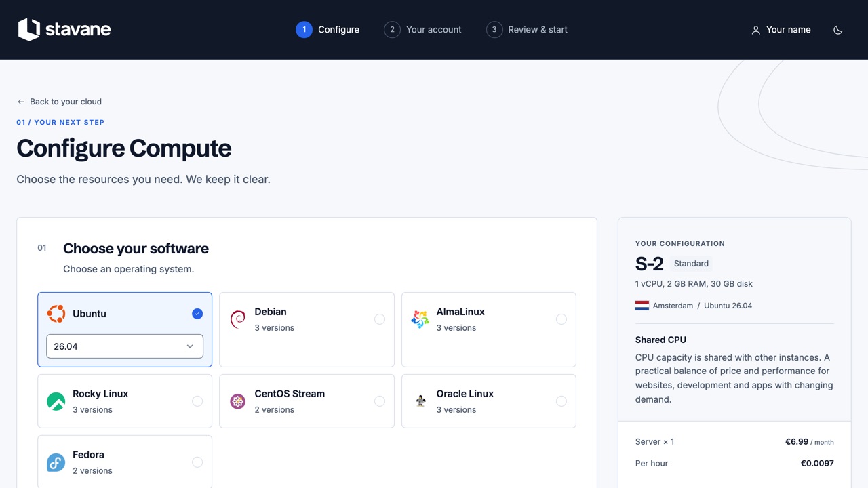Screen dimensions: 868x488
Task: Click the €0.0097 hourly price
Action: coord(817,464)
